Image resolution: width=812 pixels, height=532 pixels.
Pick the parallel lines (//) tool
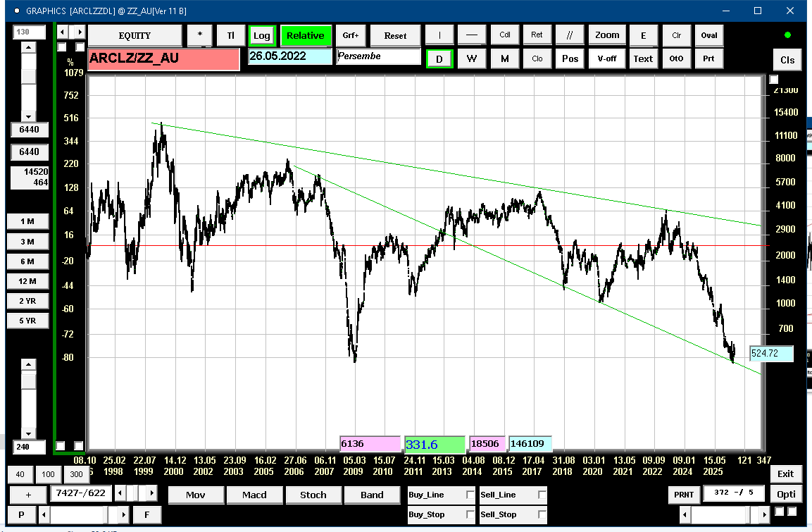click(x=570, y=35)
